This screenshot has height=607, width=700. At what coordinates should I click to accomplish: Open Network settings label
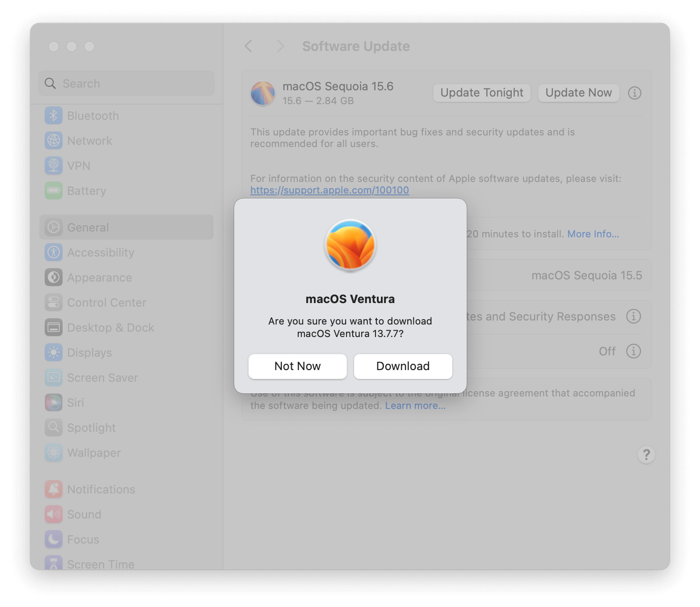[x=89, y=141]
